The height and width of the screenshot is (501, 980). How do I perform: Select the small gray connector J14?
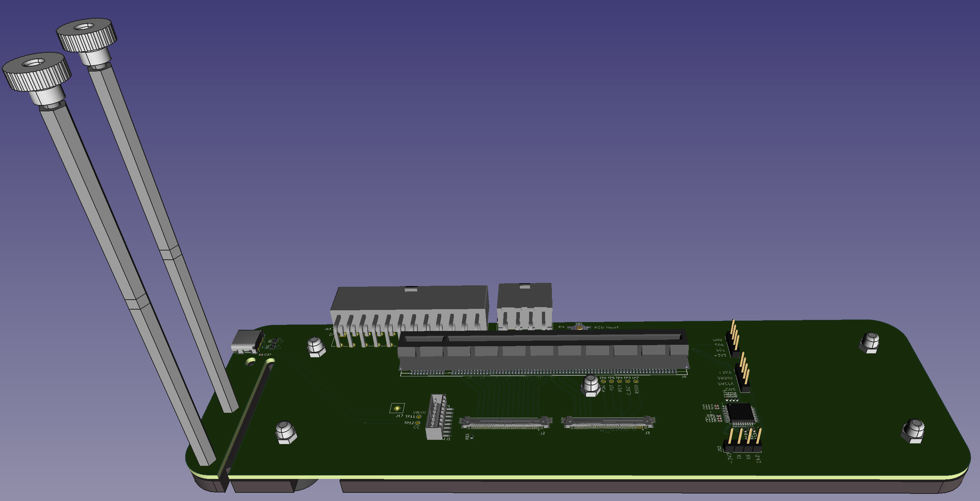(x=524, y=306)
